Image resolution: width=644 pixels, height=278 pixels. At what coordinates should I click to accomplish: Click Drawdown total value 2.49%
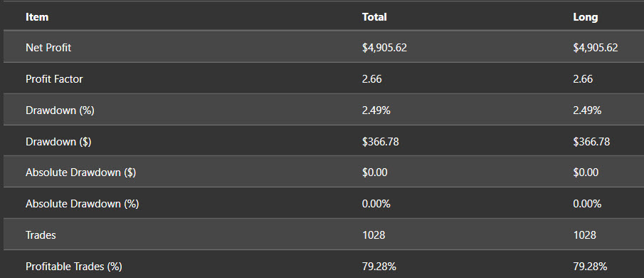(376, 110)
